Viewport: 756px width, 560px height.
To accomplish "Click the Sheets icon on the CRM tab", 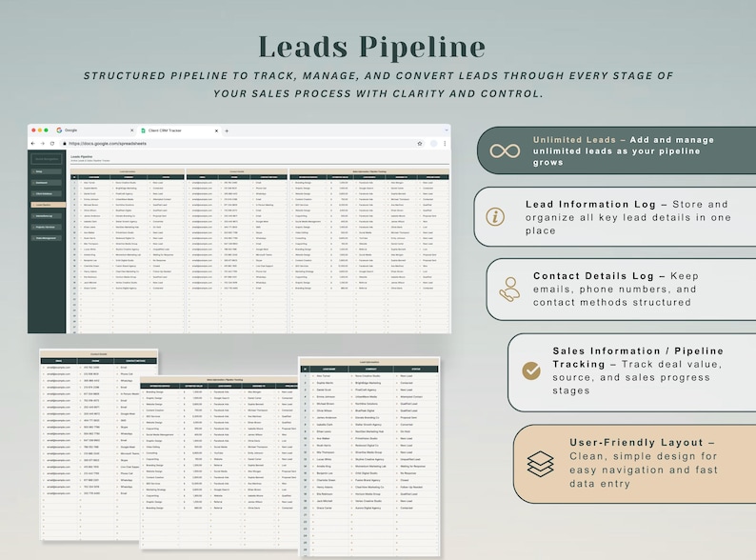I will click(143, 130).
